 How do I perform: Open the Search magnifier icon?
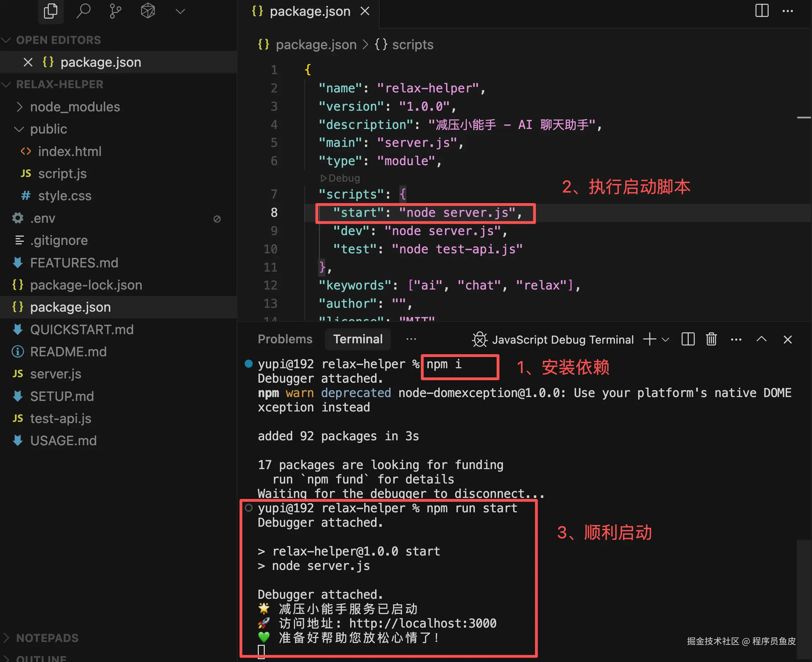coord(83,12)
